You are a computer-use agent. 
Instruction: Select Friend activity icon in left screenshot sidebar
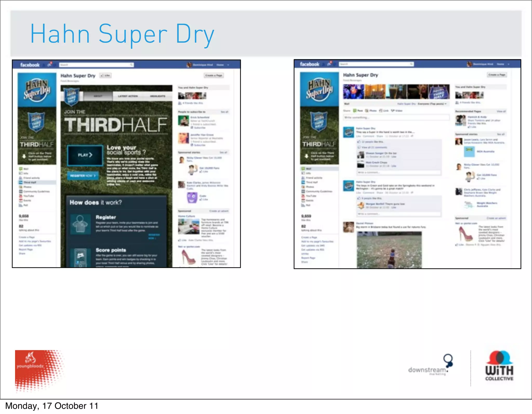pyautogui.click(x=21, y=178)
